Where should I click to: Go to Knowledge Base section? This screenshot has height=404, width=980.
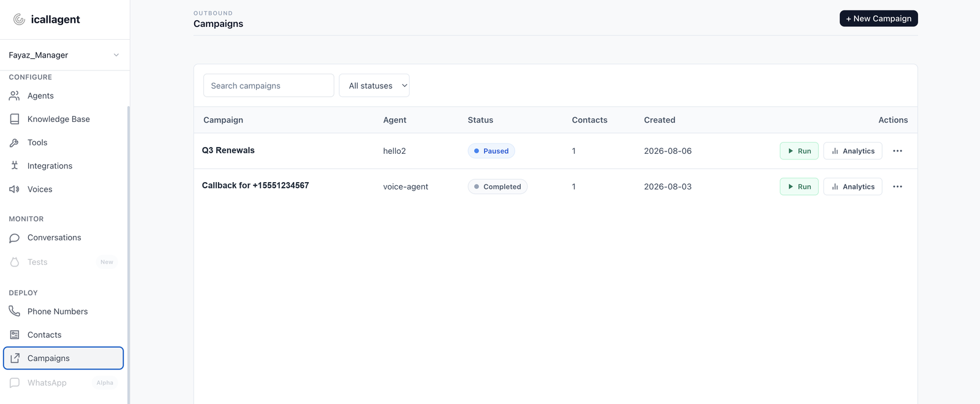pos(64,119)
